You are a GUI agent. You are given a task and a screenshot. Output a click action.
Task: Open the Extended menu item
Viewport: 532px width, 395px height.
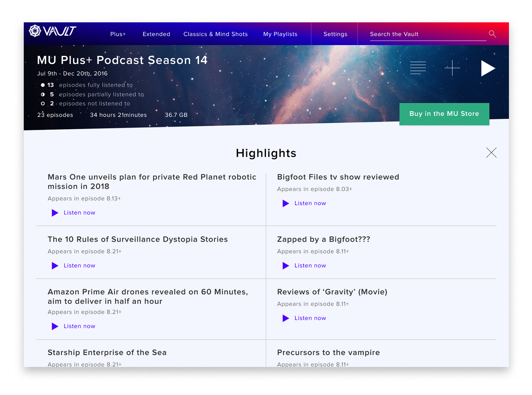(156, 34)
